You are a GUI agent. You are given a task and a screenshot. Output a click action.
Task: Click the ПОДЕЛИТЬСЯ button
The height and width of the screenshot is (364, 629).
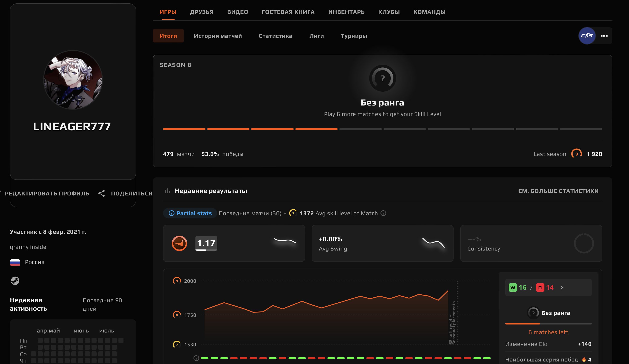pos(131,194)
